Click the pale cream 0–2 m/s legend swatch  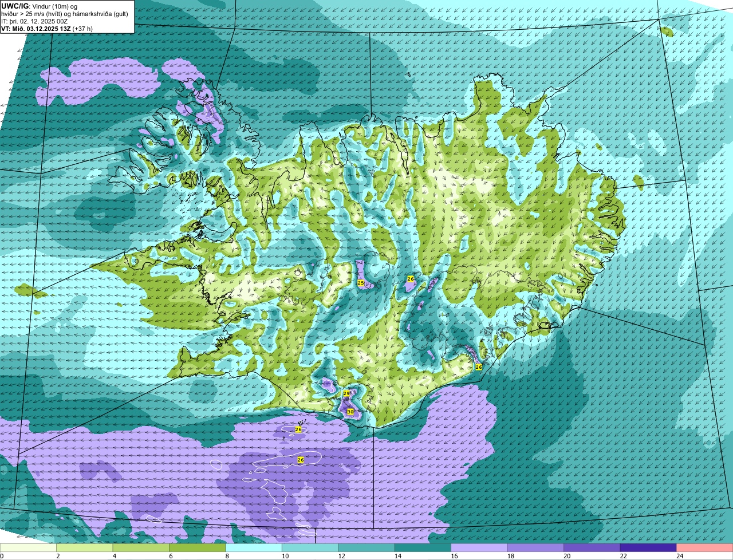(x=29, y=547)
